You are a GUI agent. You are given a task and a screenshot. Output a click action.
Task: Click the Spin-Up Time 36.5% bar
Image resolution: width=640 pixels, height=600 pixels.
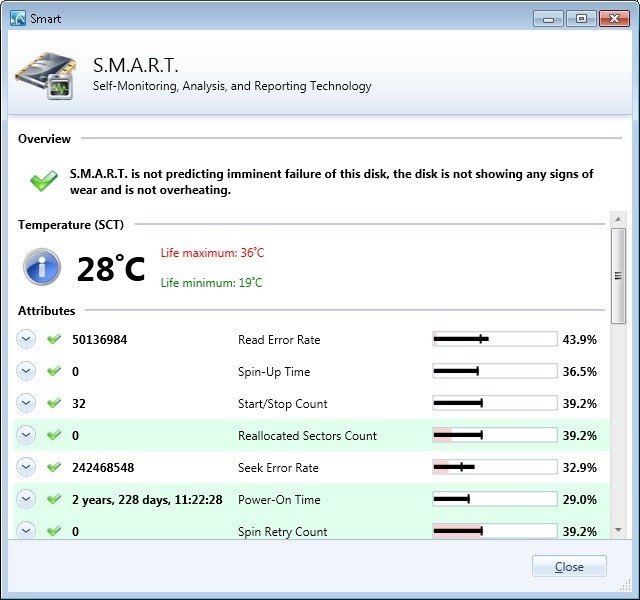[495, 371]
